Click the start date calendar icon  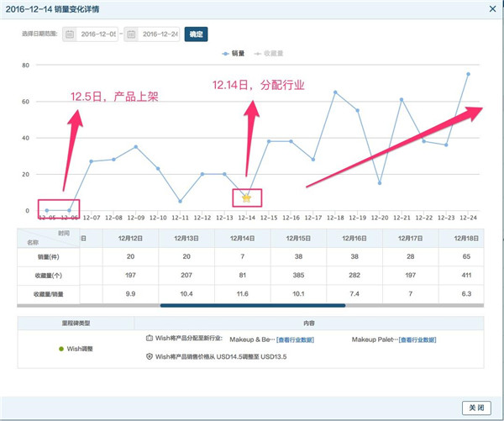point(70,34)
